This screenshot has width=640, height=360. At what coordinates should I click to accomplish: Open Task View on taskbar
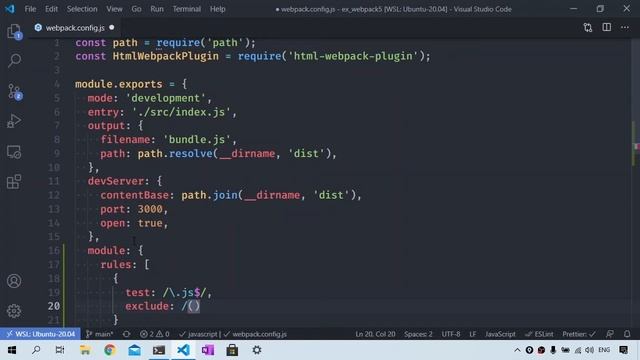click(x=60, y=350)
